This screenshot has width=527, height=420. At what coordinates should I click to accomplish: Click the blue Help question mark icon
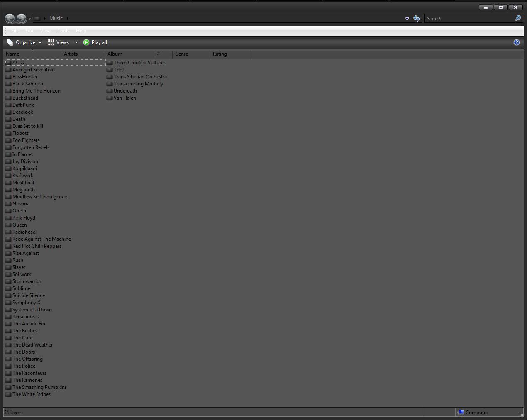(517, 42)
